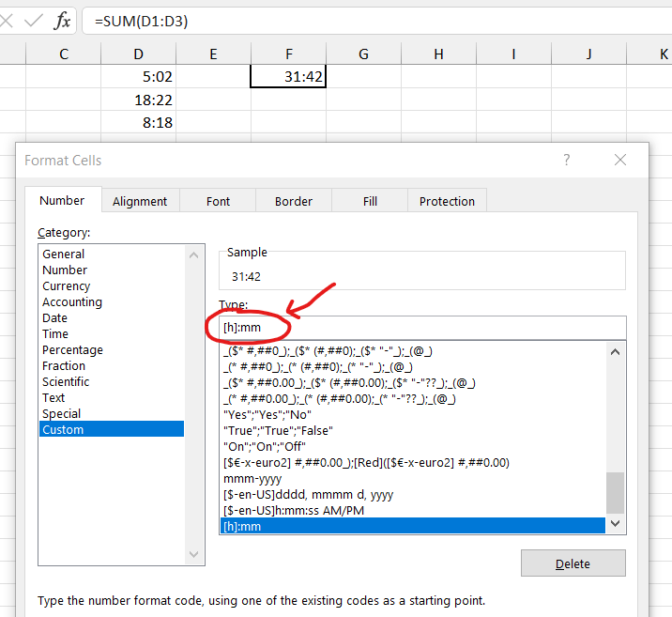Click the cell showing 8:18

click(x=138, y=122)
